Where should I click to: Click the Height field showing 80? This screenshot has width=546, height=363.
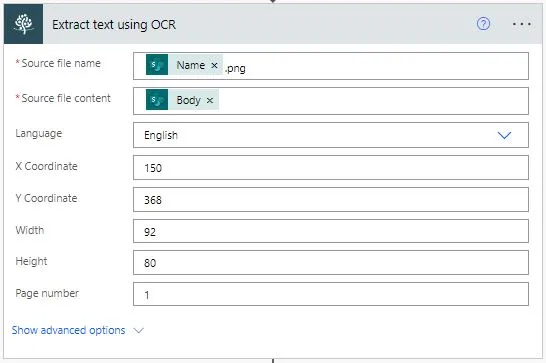[x=331, y=263]
